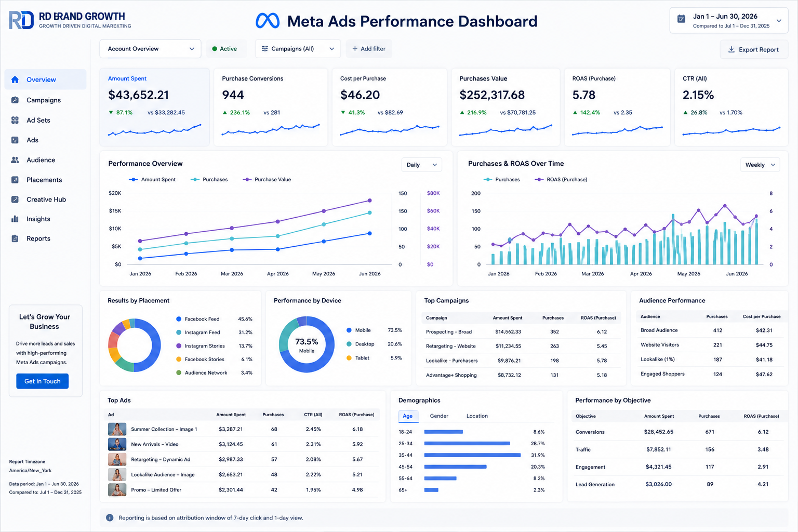The image size is (798, 532).
Task: Open Ad Sets in the sidebar
Action: (45, 120)
